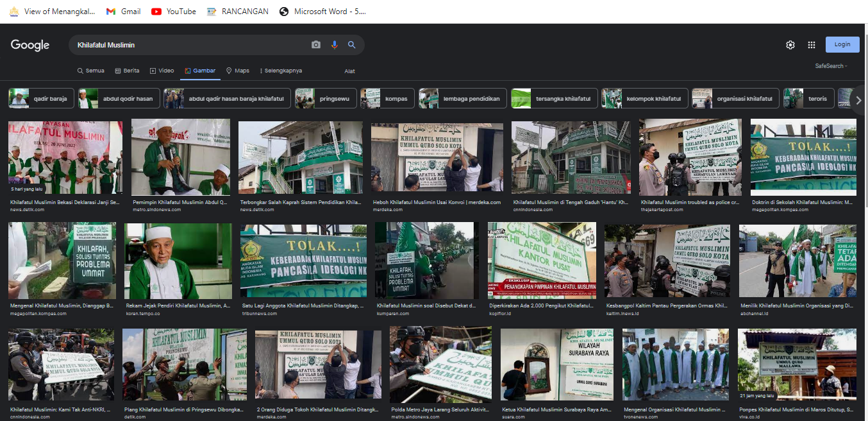Screen dimensions: 868x421
Task: Click the camera search-by-image icon
Action: (x=316, y=45)
